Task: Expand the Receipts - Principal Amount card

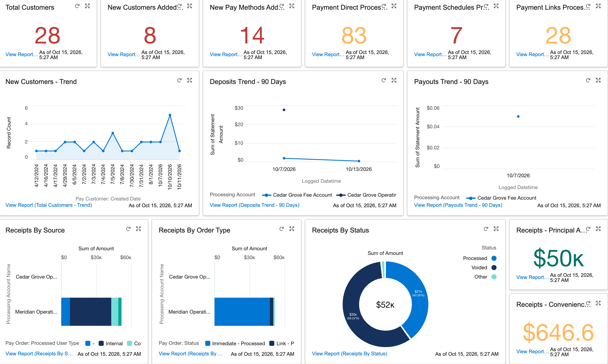Action: [x=598, y=229]
